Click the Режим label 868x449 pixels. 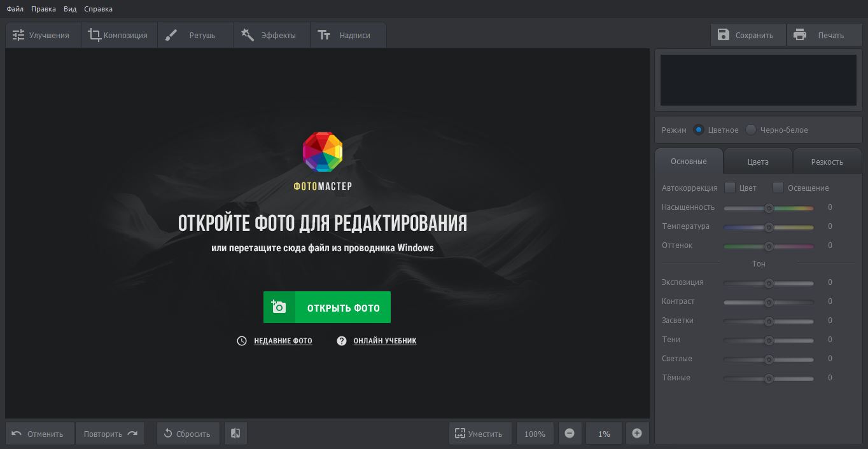[674, 130]
